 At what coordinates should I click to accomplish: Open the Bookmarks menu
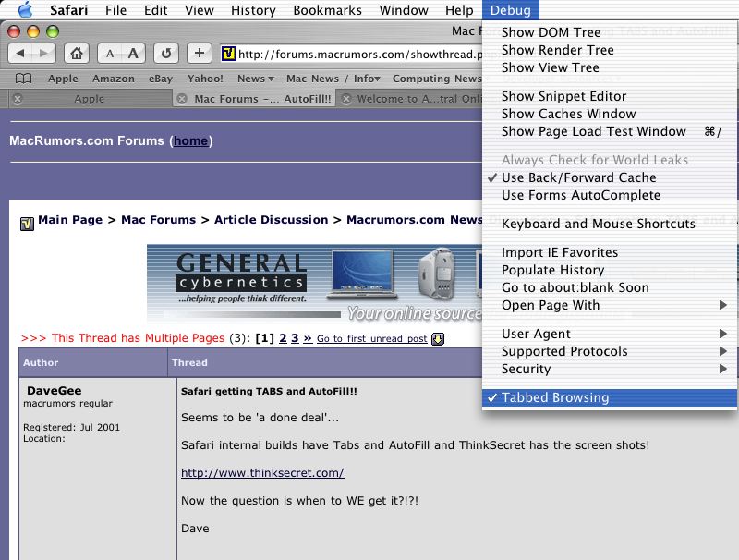coord(328,10)
